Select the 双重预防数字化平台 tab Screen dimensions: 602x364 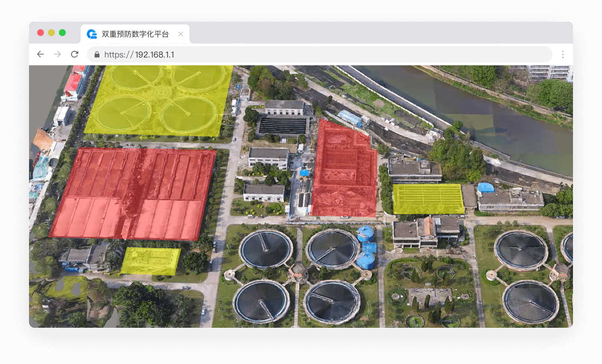(135, 34)
